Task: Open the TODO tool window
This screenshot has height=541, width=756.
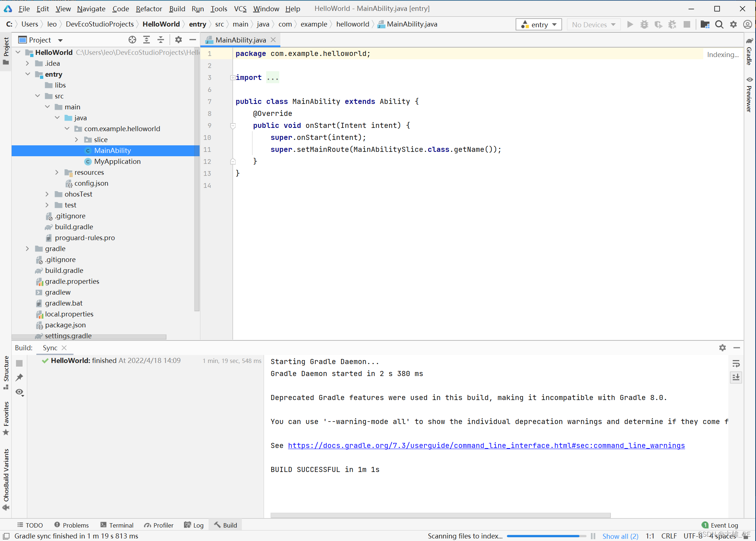Action: (30, 525)
